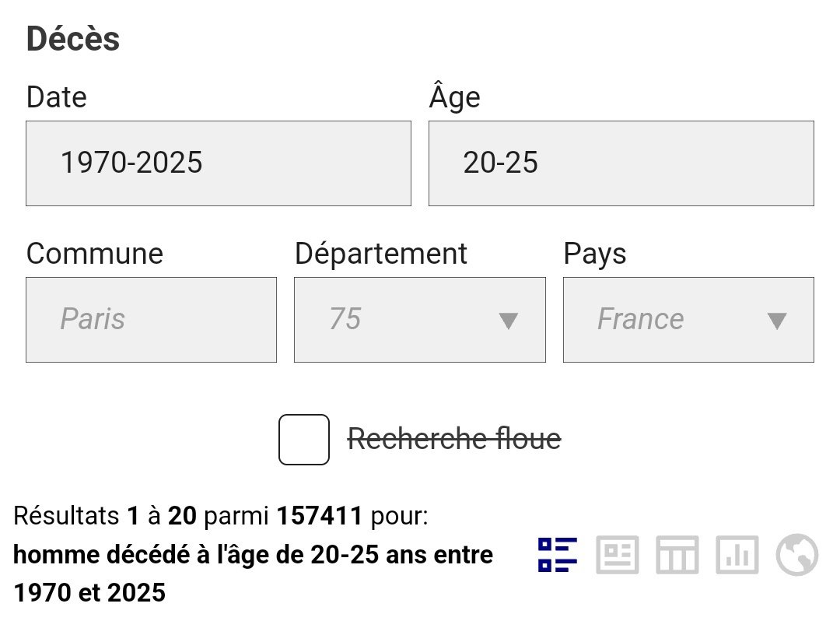Open the Département combo box showing 75
The width and height of the screenshot is (840, 628).
(x=420, y=320)
